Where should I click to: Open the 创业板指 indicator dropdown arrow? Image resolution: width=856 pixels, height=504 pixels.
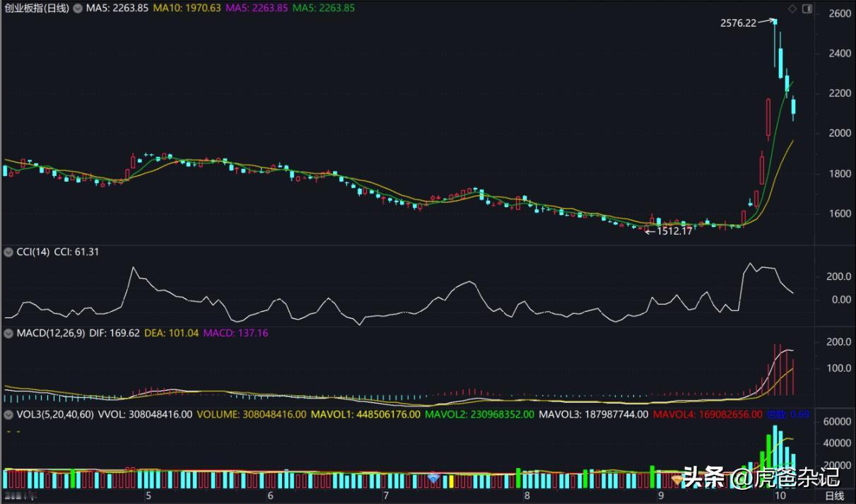coord(78,8)
